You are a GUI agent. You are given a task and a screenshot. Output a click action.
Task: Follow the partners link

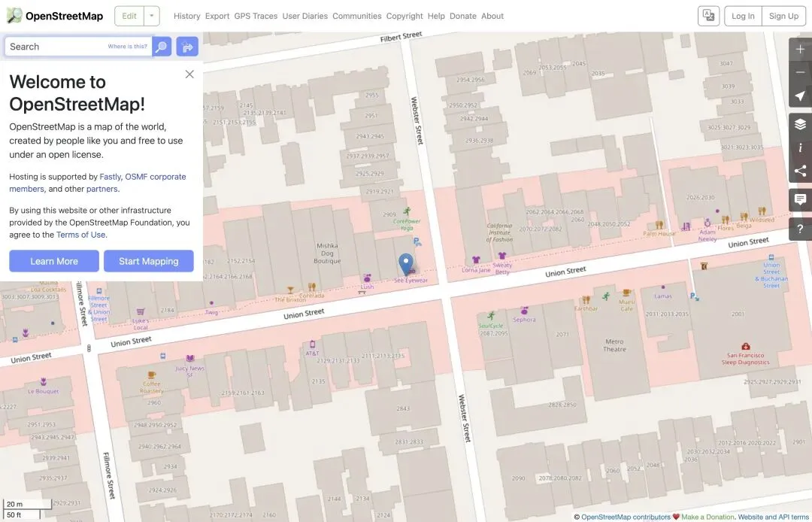102,189
